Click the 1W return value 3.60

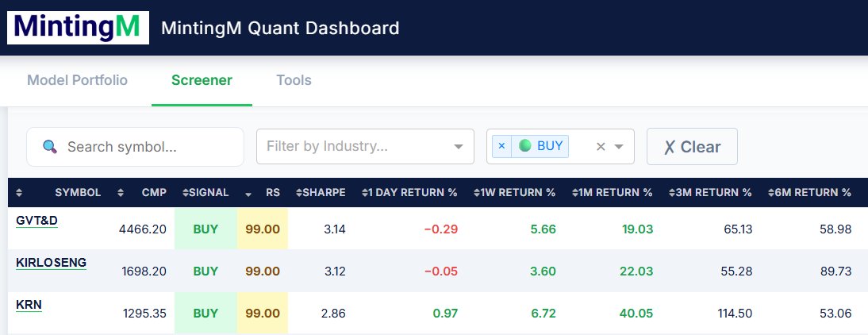pyautogui.click(x=543, y=271)
